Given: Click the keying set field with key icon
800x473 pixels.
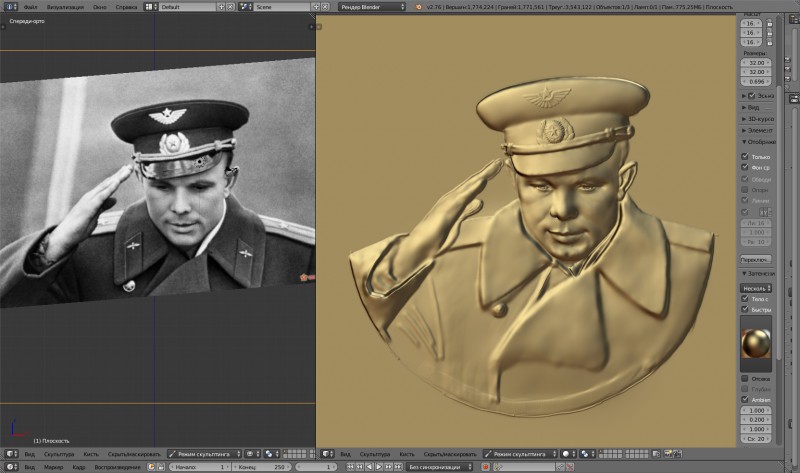Looking at the screenshot, I should (x=524, y=467).
